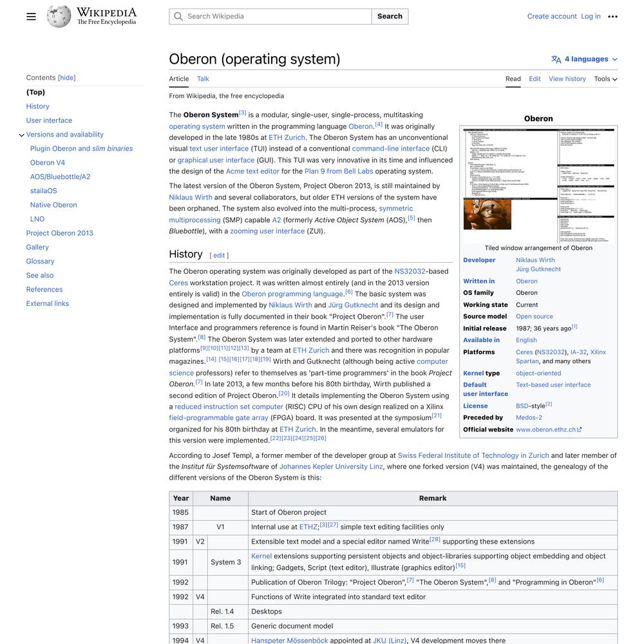
Task: Jump to History in contents
Action: click(38, 106)
